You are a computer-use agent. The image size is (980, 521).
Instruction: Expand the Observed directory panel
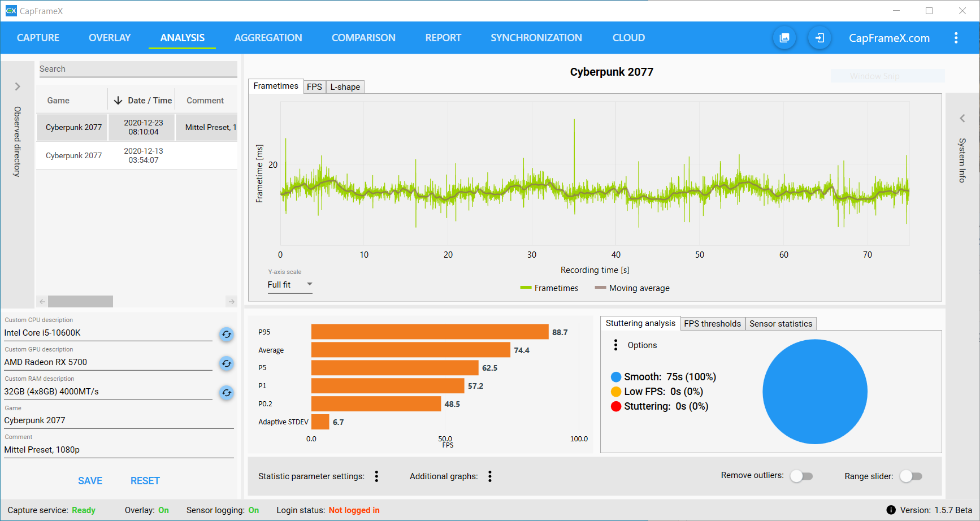(18, 86)
